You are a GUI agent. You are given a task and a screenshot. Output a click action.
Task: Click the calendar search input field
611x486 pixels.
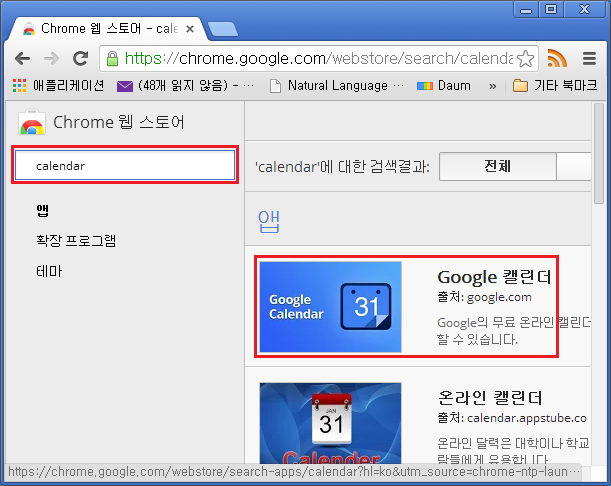pos(125,165)
